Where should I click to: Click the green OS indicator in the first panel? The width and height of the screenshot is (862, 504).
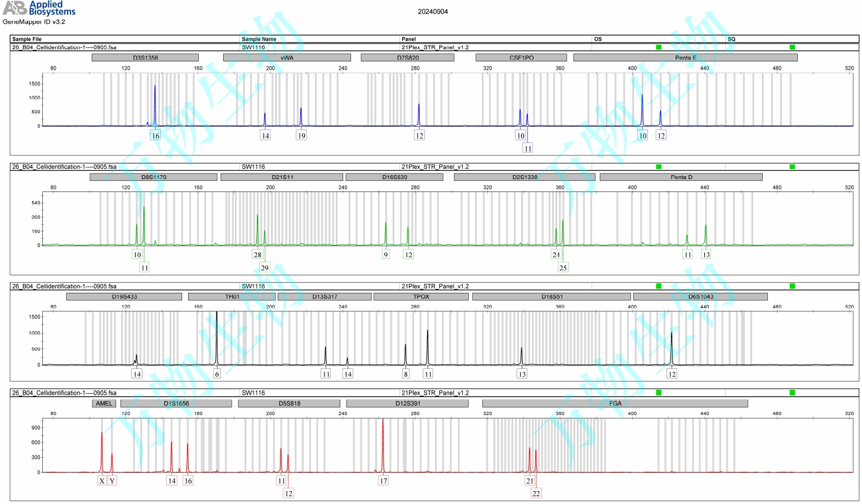point(658,47)
